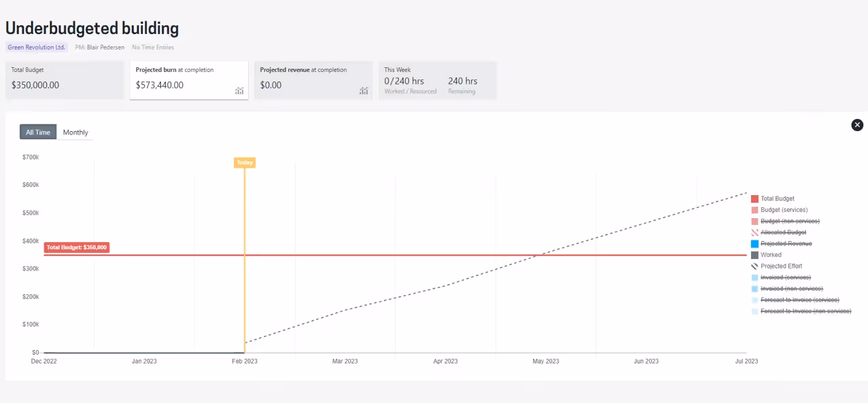868x403 pixels.
Task: Show Forecast to Invoice (non-services) series
Action: [801, 311]
